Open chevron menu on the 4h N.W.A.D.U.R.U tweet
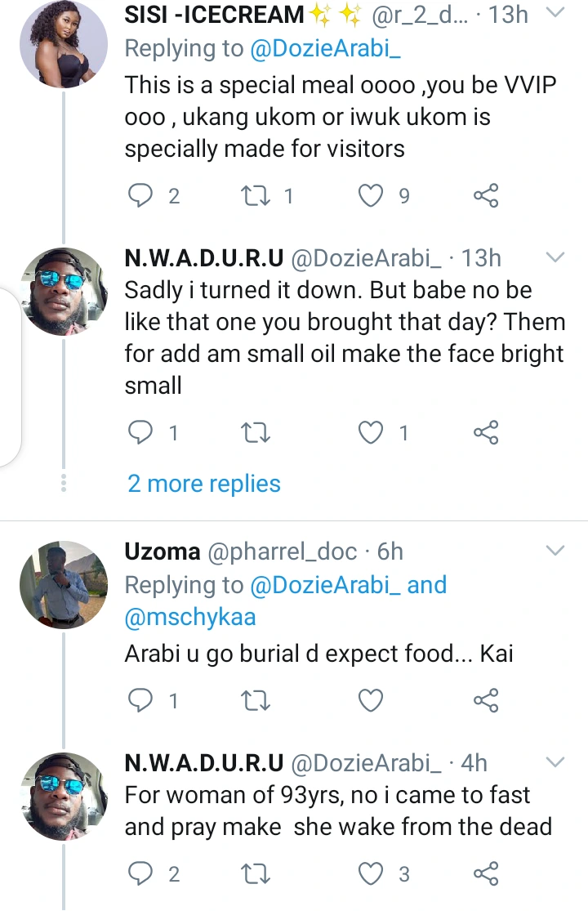This screenshot has width=588, height=911. (555, 762)
